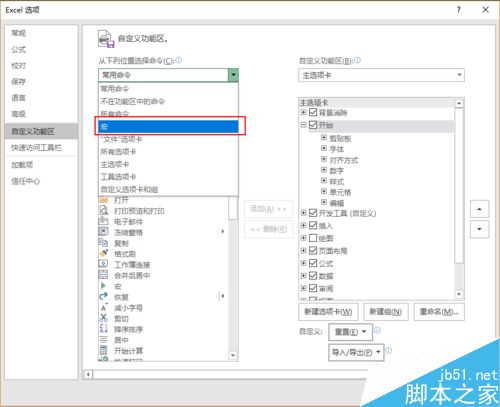Click the command list scrollbar down arrow
This screenshot has height=407, width=500.
pos(233,356)
